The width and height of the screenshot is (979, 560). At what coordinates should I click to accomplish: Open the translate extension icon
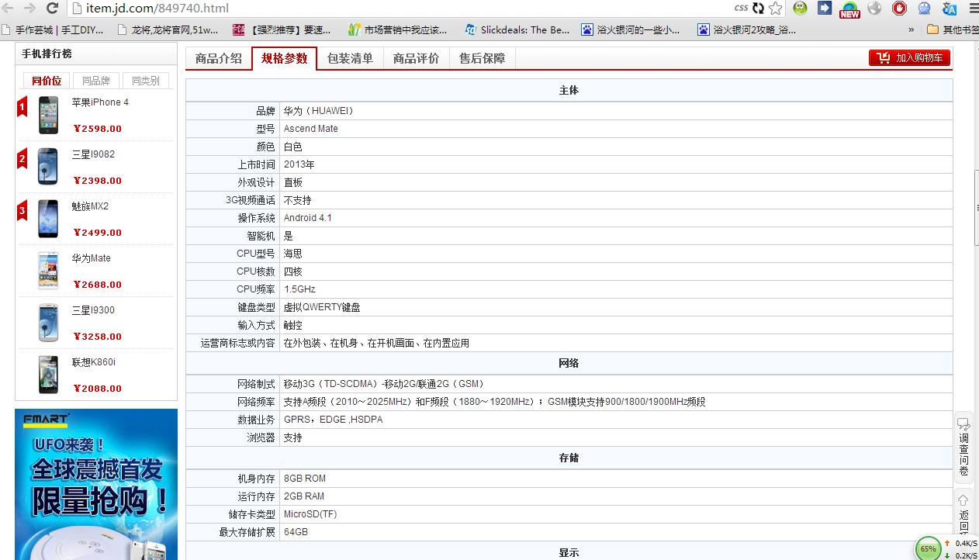(x=949, y=9)
